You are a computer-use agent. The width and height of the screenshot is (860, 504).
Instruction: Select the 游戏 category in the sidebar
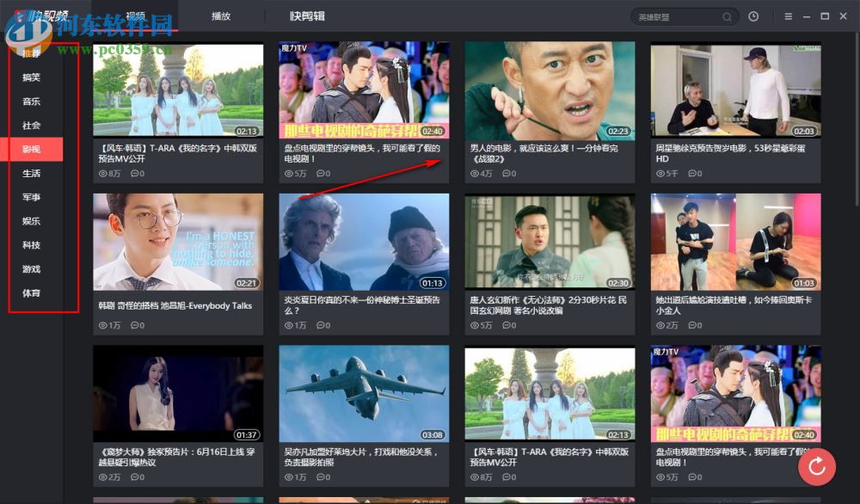pos(29,269)
